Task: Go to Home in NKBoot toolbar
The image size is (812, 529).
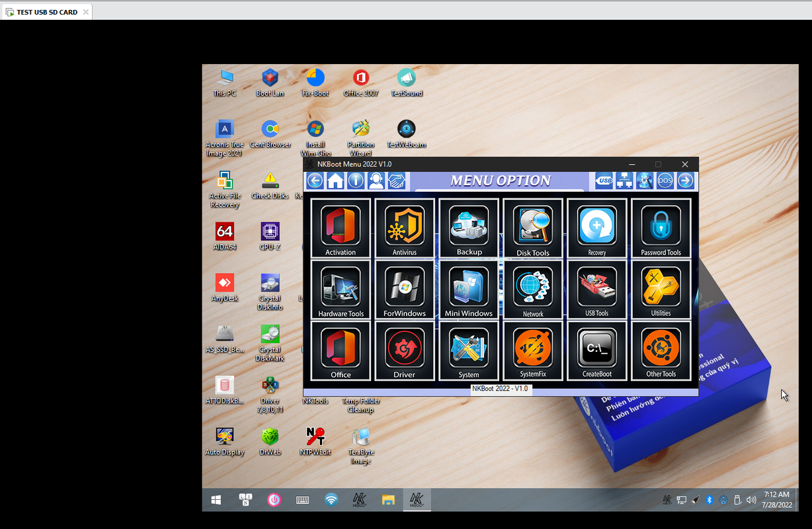Action: tap(335, 181)
